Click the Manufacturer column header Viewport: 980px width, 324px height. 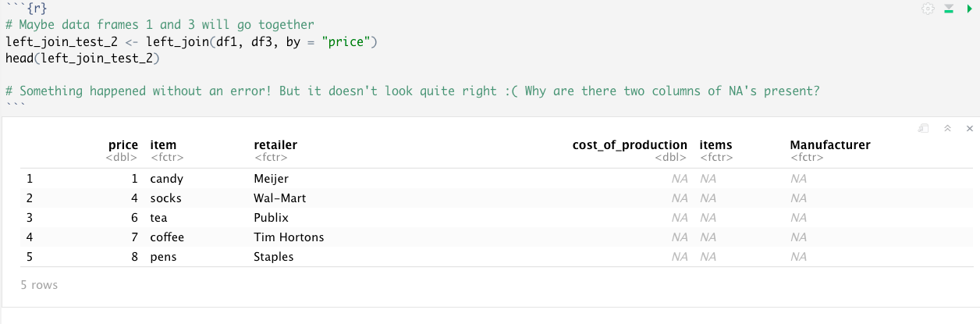830,144
